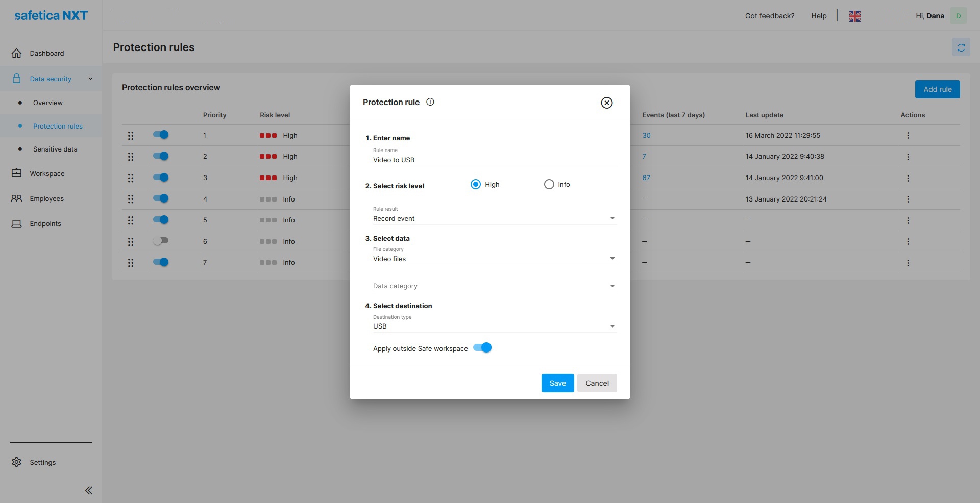Enable the disabled priority 6 rule switch

pos(161,241)
